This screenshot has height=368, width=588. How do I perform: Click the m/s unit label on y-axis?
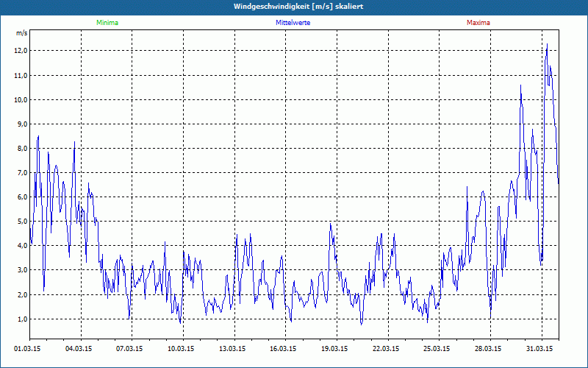pyautogui.click(x=22, y=33)
